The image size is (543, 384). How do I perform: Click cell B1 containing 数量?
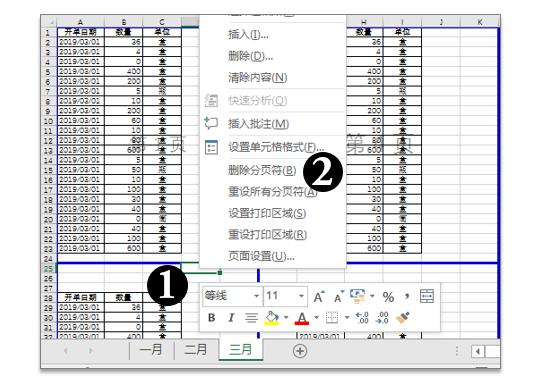coord(124,32)
